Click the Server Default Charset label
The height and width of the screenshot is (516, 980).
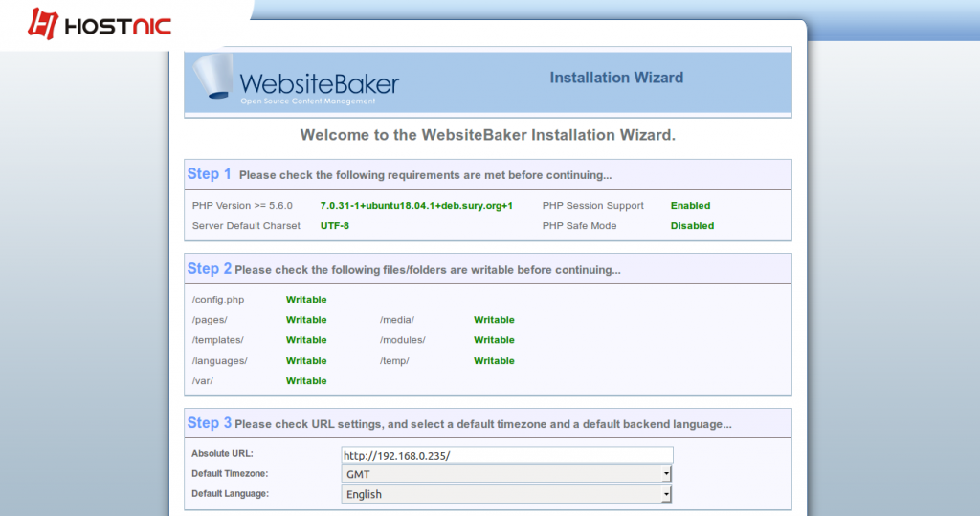[x=246, y=225]
